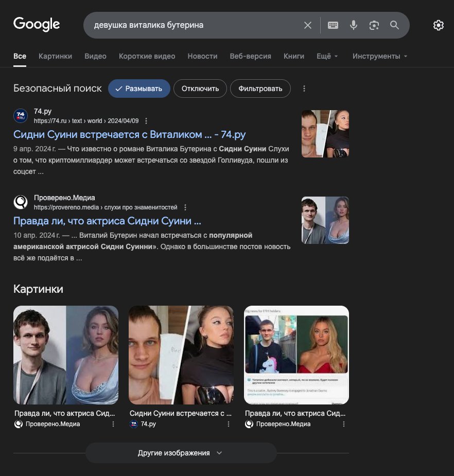This screenshot has height=476, width=454.
Task: Click the 74.ру site favicon
Action: [x=21, y=116]
